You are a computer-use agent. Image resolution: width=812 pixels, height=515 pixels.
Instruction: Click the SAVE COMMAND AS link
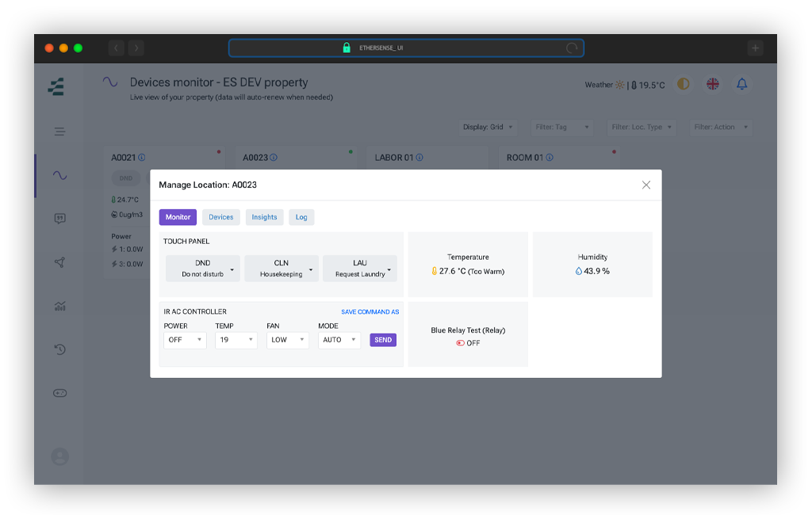[x=370, y=312]
